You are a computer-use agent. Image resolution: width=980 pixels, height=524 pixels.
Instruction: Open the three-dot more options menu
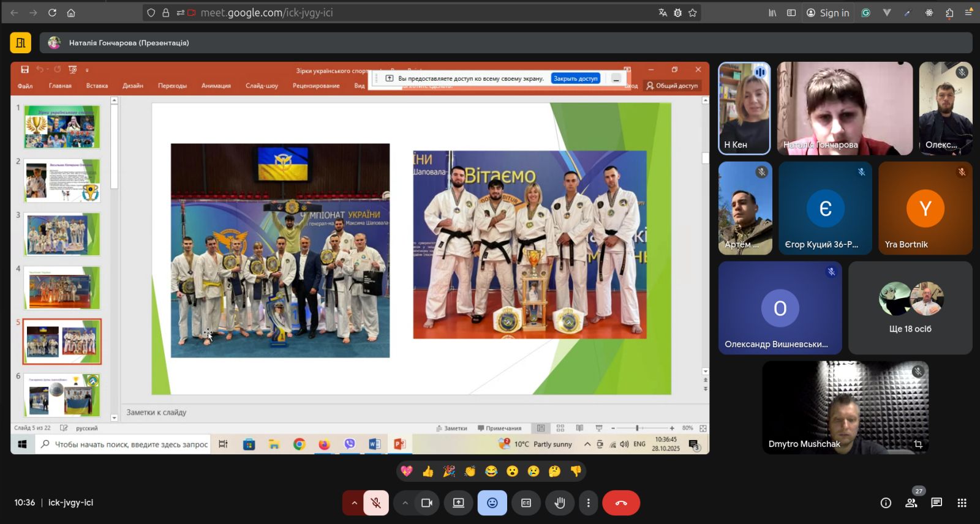(x=588, y=503)
